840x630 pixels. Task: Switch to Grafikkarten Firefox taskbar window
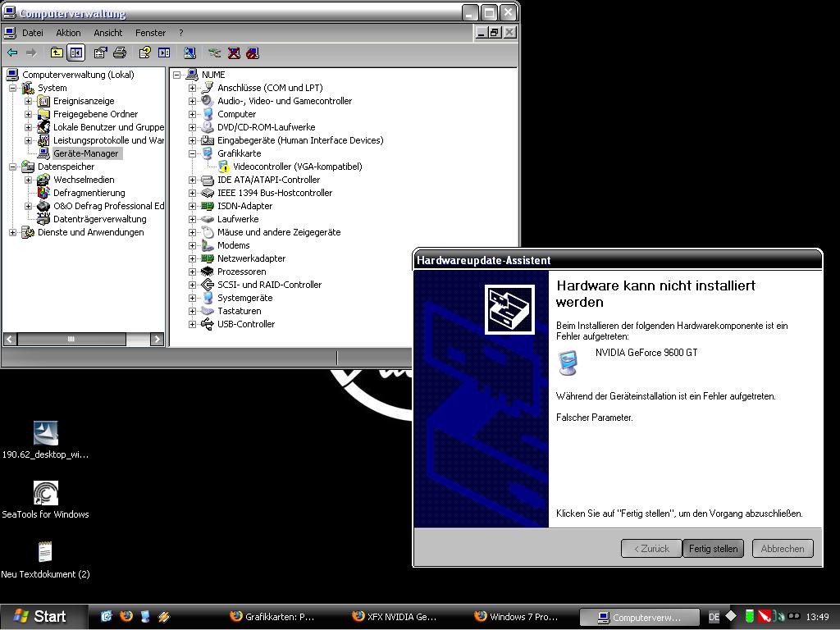(x=272, y=617)
